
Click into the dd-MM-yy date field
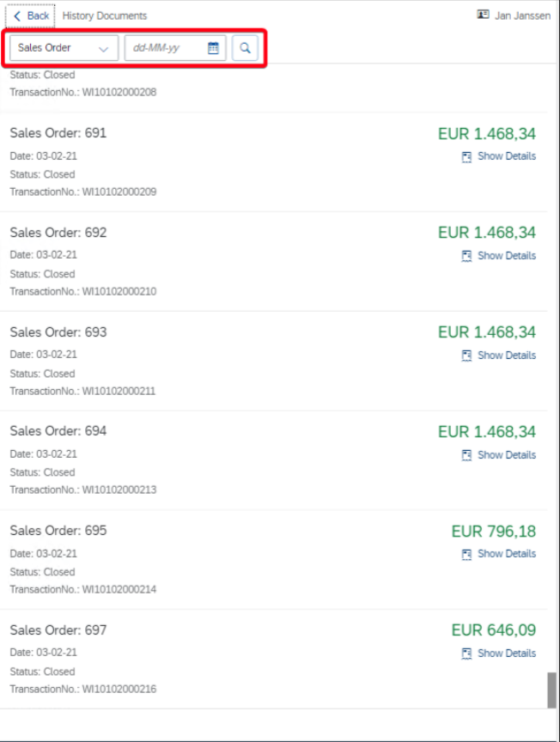[x=165, y=48]
